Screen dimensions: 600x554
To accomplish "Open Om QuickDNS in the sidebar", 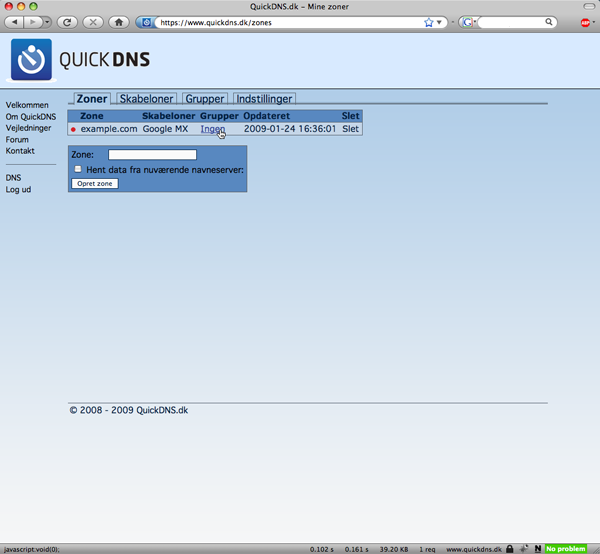I will coord(31,117).
